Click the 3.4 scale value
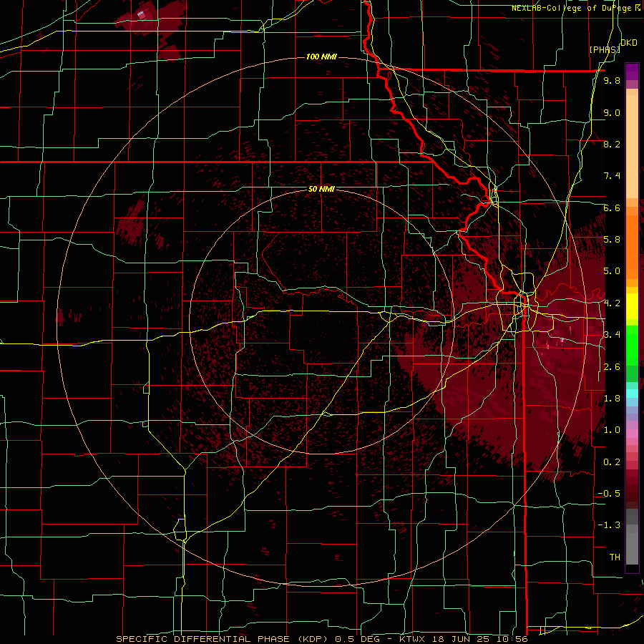 pyautogui.click(x=612, y=335)
